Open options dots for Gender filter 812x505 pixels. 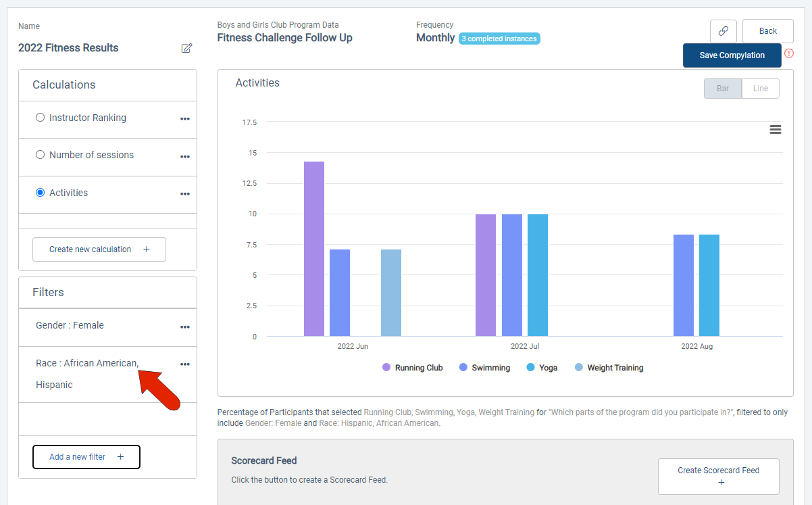click(x=185, y=327)
